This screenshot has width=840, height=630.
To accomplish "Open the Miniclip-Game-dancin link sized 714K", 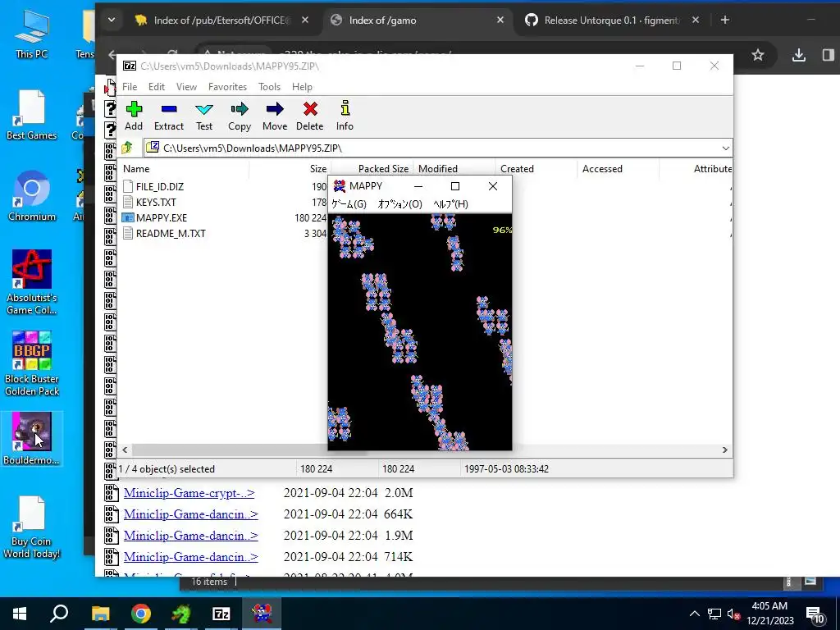I will pos(190,557).
